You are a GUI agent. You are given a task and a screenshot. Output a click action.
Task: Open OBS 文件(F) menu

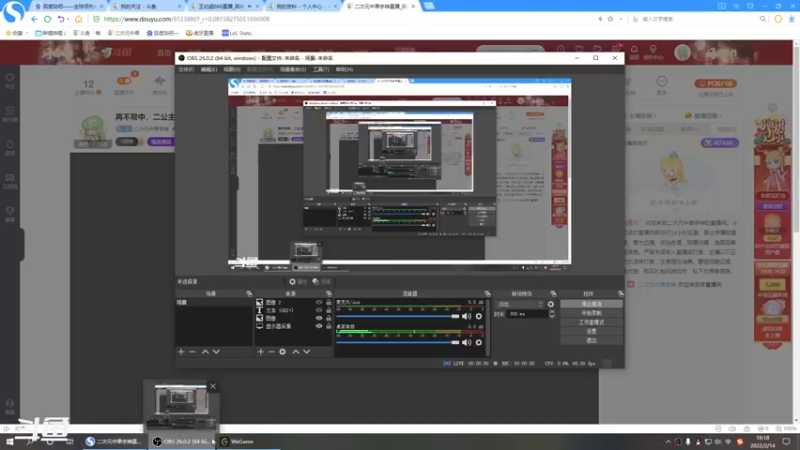click(x=186, y=69)
